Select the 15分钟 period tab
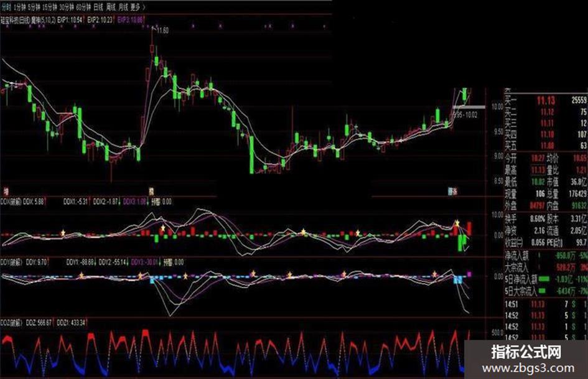Screen dimensions: 588x379 coord(50,7)
